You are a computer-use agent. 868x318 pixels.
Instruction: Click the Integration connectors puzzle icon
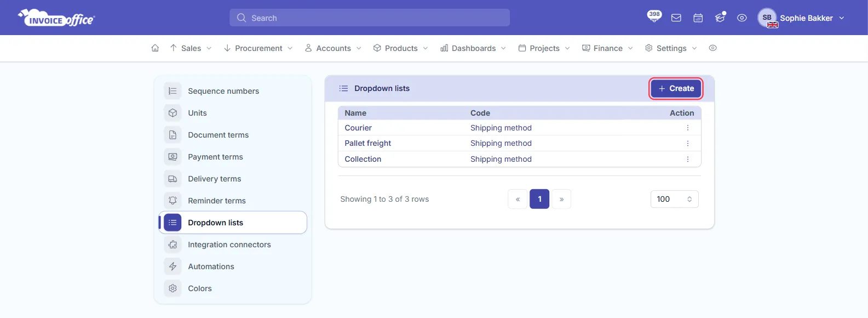point(173,245)
